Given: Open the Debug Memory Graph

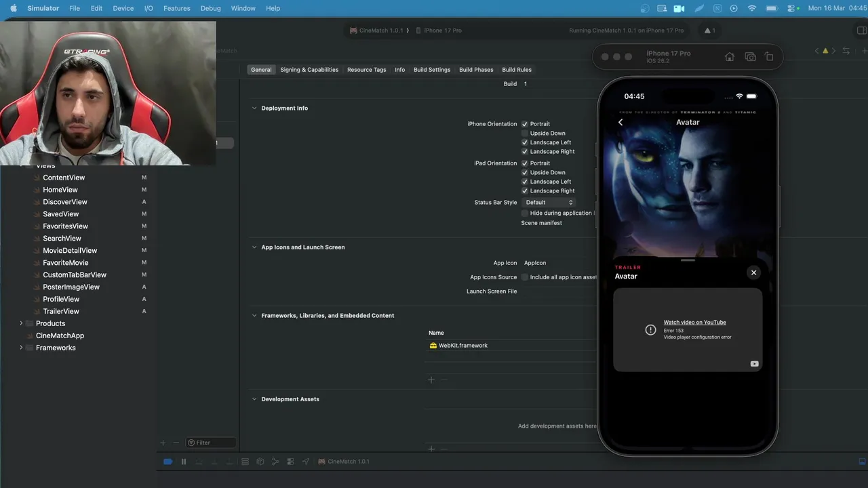Looking at the screenshot, I should [275, 462].
